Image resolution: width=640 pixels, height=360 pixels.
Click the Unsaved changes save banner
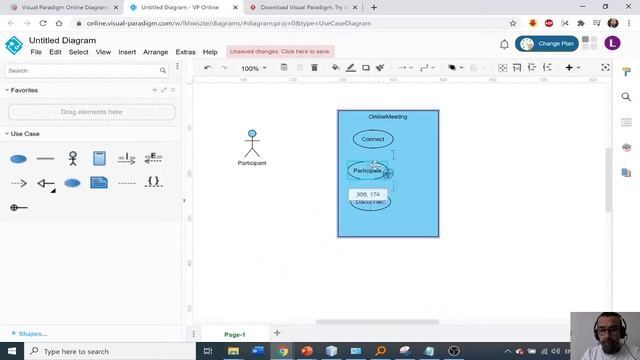click(x=280, y=51)
